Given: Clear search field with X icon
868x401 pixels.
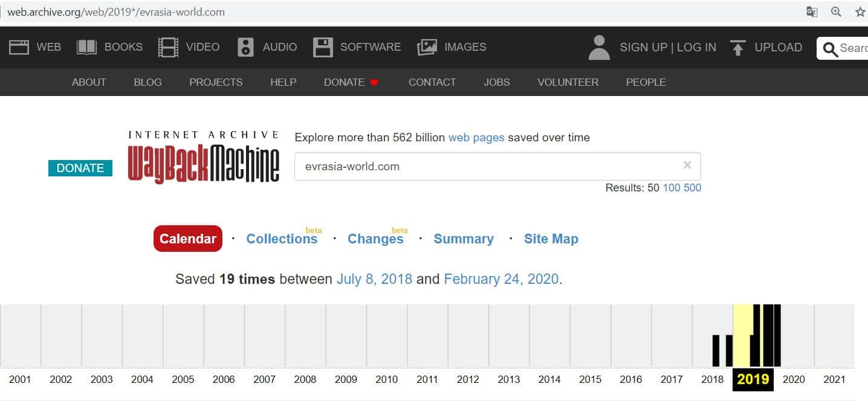Looking at the screenshot, I should click(x=687, y=165).
